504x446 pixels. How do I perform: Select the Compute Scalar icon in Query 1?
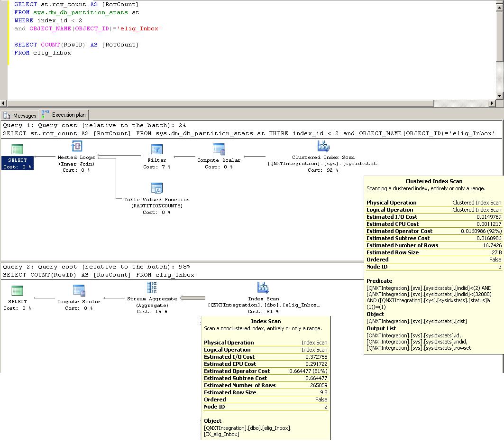point(219,149)
